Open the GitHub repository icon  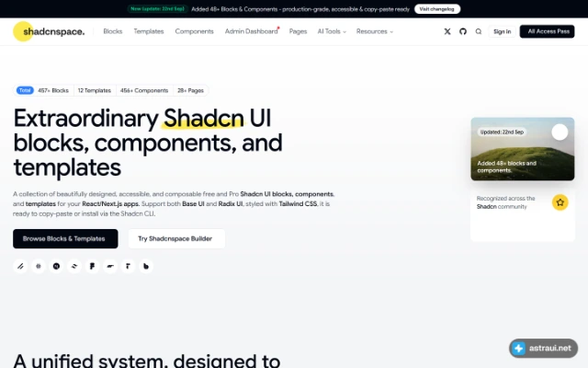[463, 31]
